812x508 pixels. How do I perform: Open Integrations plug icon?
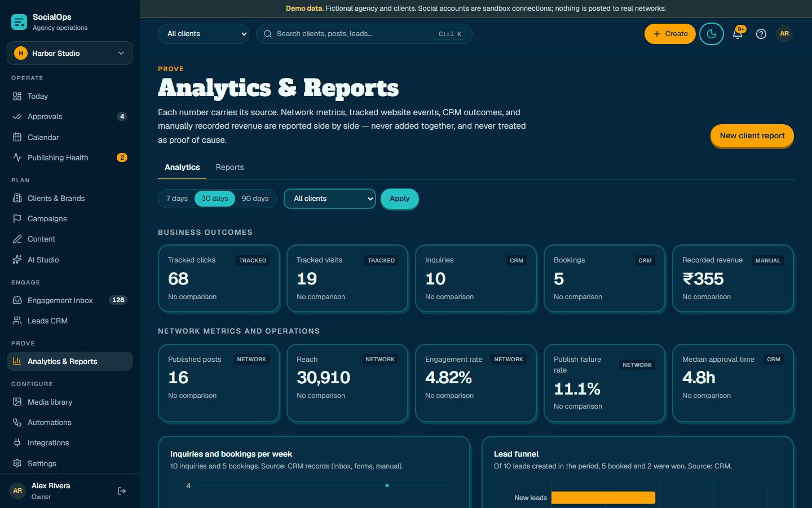(17, 443)
